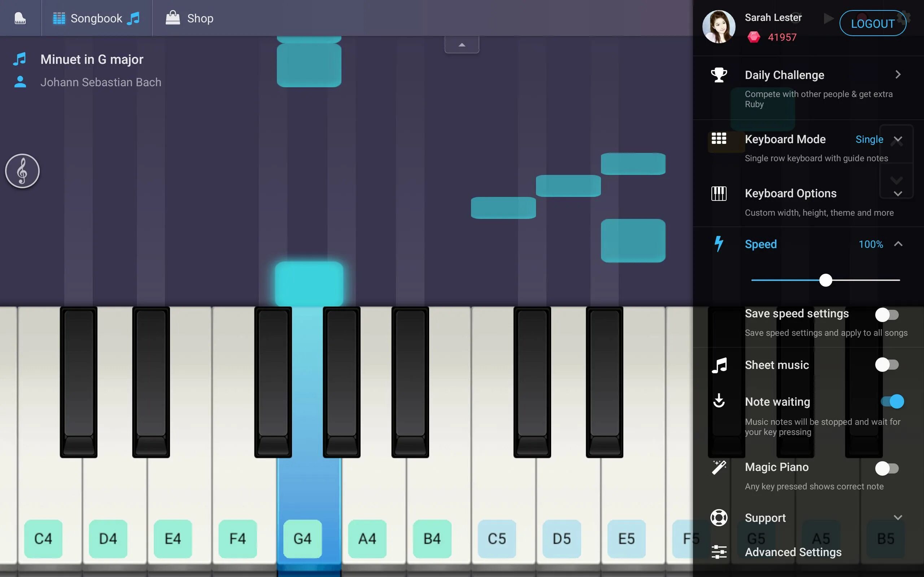Click the Daily Challenge trophy icon
The height and width of the screenshot is (577, 924).
point(718,74)
